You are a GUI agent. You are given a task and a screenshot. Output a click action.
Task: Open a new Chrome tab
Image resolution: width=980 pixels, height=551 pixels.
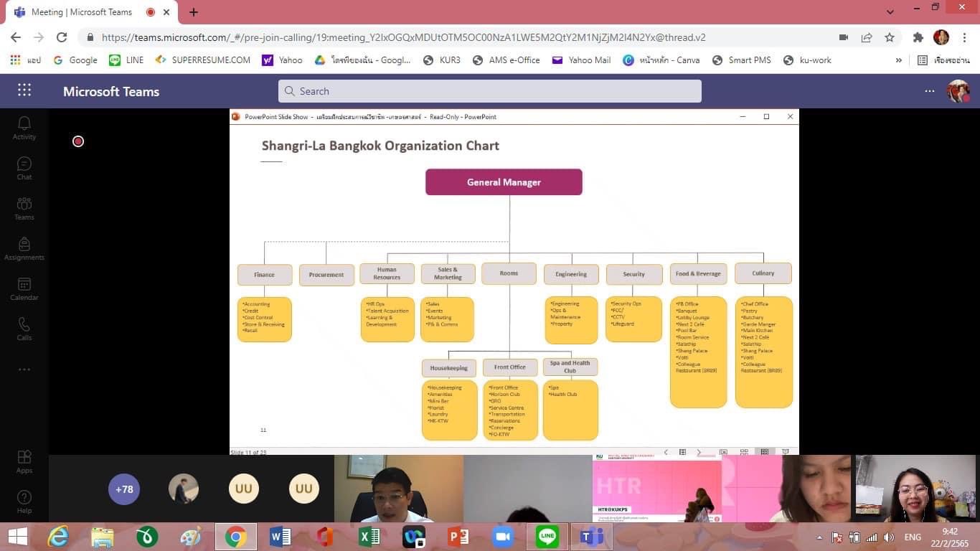pos(194,12)
